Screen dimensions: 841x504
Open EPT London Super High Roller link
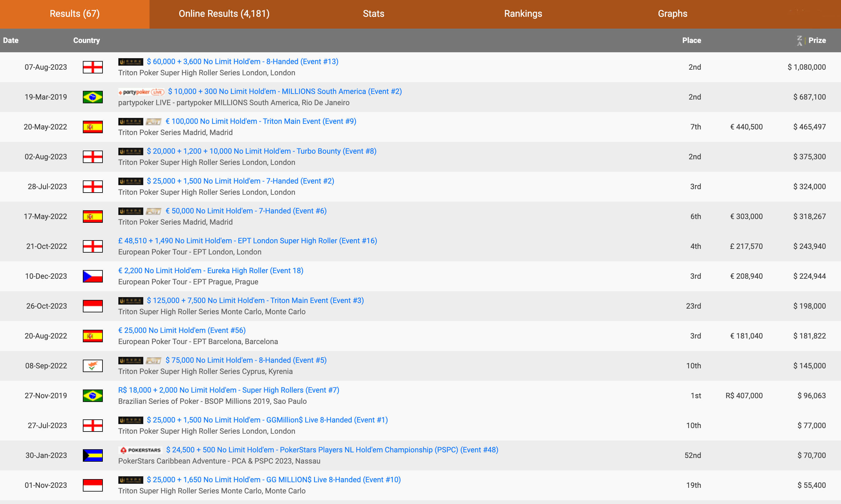click(x=247, y=241)
